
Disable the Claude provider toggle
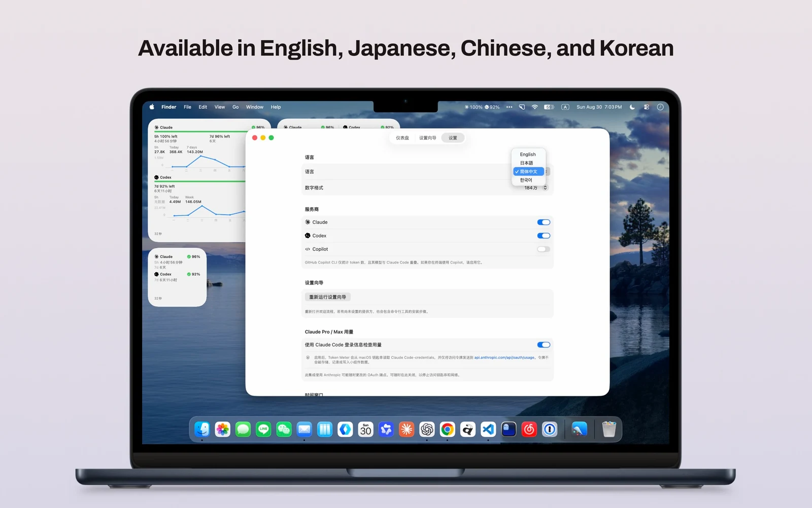click(x=544, y=222)
